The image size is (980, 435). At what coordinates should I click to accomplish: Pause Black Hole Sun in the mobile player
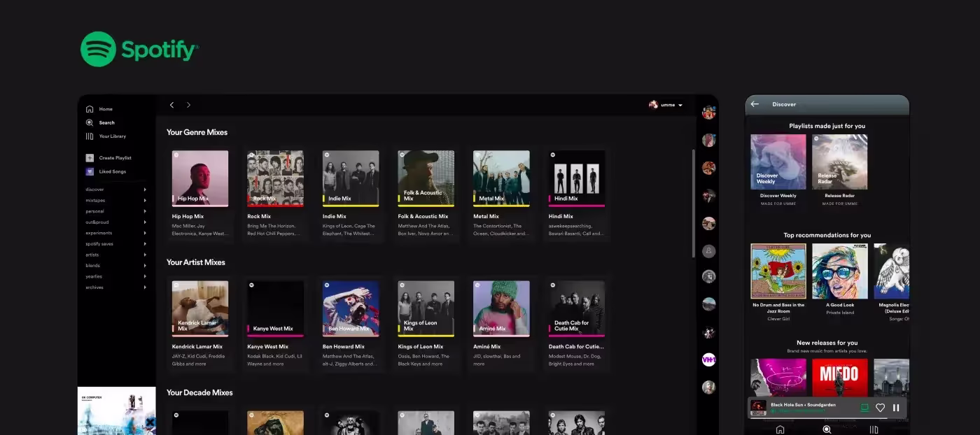[x=896, y=408]
